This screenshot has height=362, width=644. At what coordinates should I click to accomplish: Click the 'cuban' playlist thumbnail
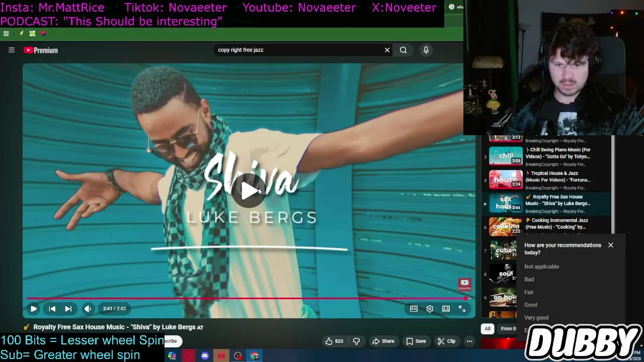pyautogui.click(x=503, y=250)
